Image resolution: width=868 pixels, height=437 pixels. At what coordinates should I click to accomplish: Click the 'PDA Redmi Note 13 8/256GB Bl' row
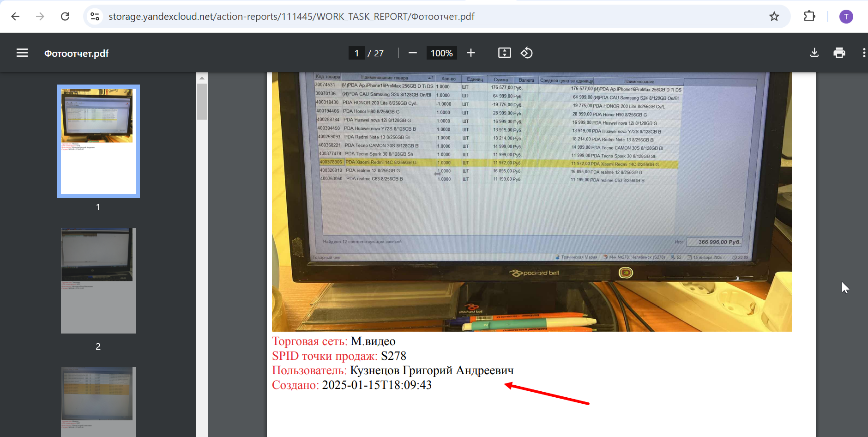coord(486,138)
